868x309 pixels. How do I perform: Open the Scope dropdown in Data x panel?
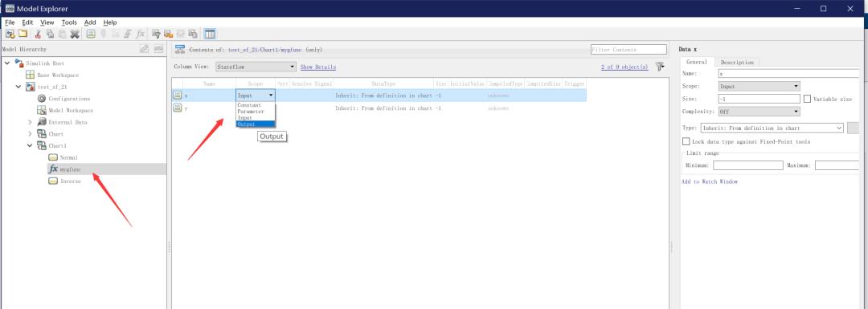click(x=759, y=86)
